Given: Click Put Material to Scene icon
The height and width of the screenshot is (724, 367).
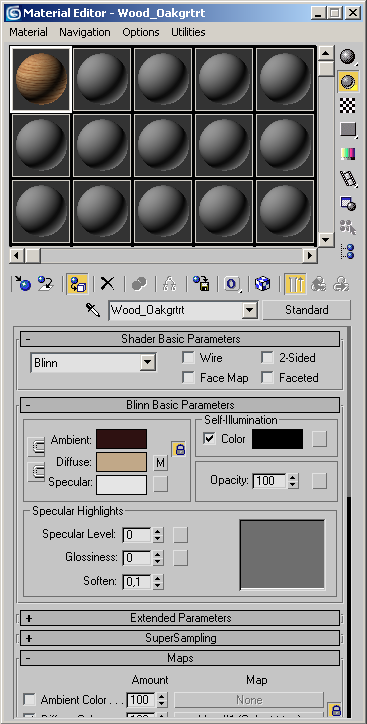Looking at the screenshot, I should coord(46,284).
